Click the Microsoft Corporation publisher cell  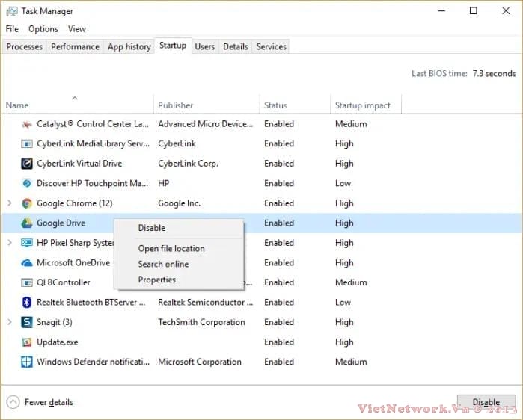(200, 362)
